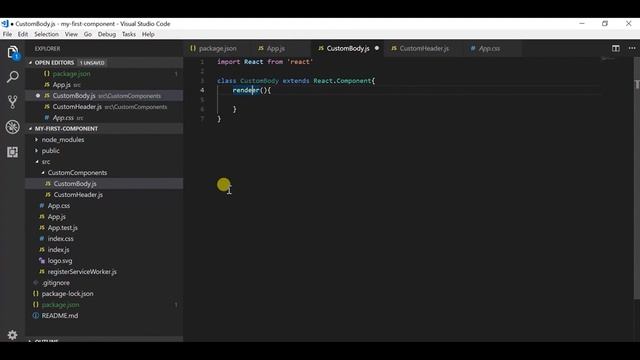Collapse the Open Editors section
The width and height of the screenshot is (640, 360).
coord(54,62)
